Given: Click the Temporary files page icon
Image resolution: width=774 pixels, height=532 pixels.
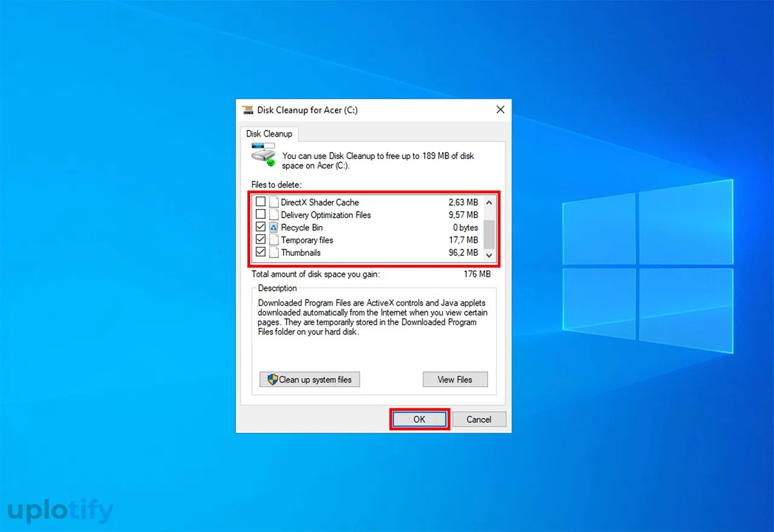Looking at the screenshot, I should click(273, 240).
